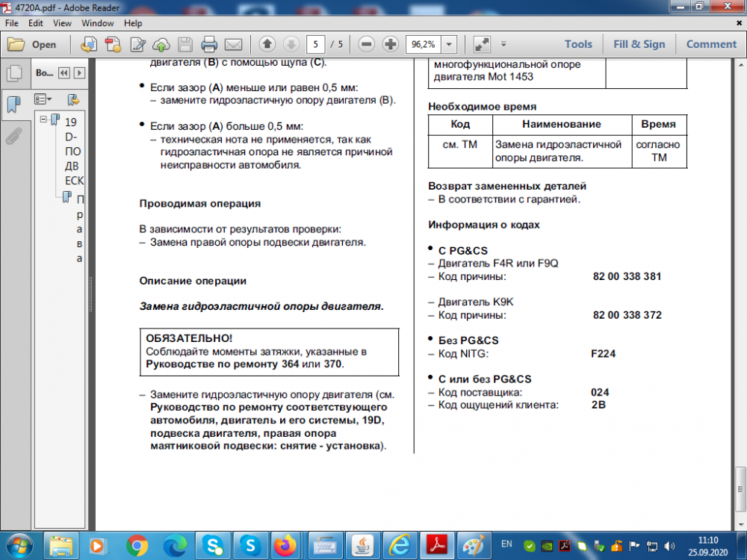The image size is (747, 560).
Task: Open the Fill & Sign pane
Action: [639, 44]
